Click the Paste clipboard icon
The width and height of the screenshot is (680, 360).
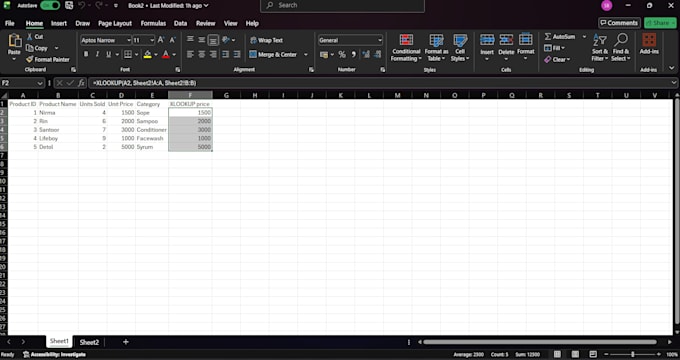pos(14,41)
